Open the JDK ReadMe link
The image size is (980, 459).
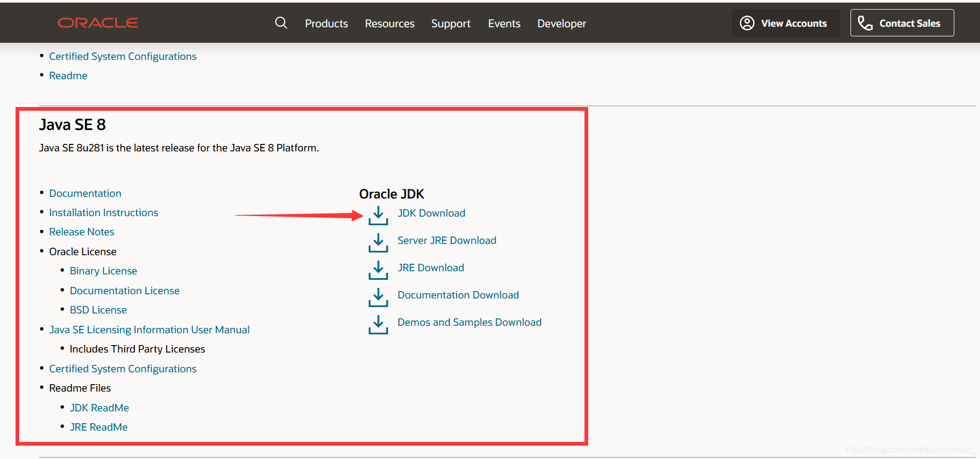(100, 408)
